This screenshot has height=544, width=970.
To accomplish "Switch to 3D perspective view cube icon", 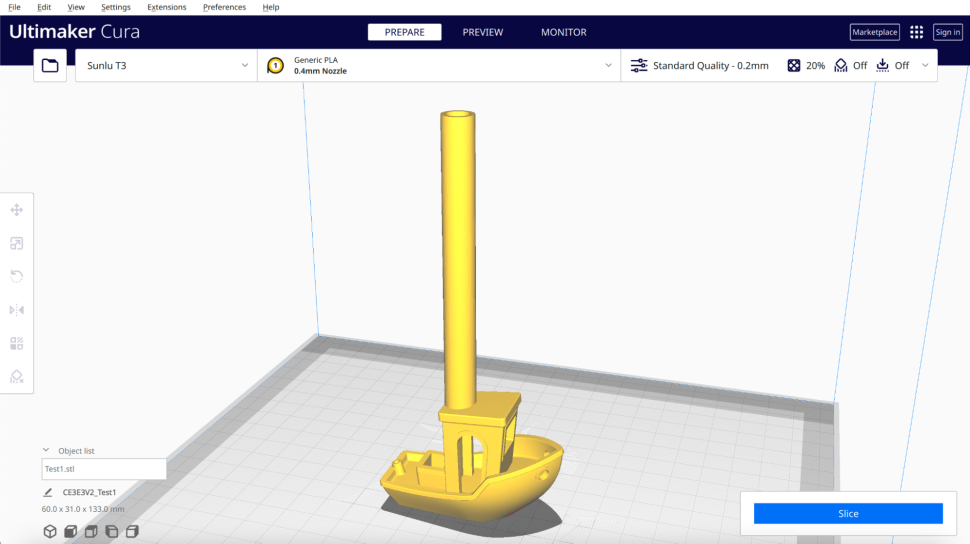I will [x=50, y=531].
